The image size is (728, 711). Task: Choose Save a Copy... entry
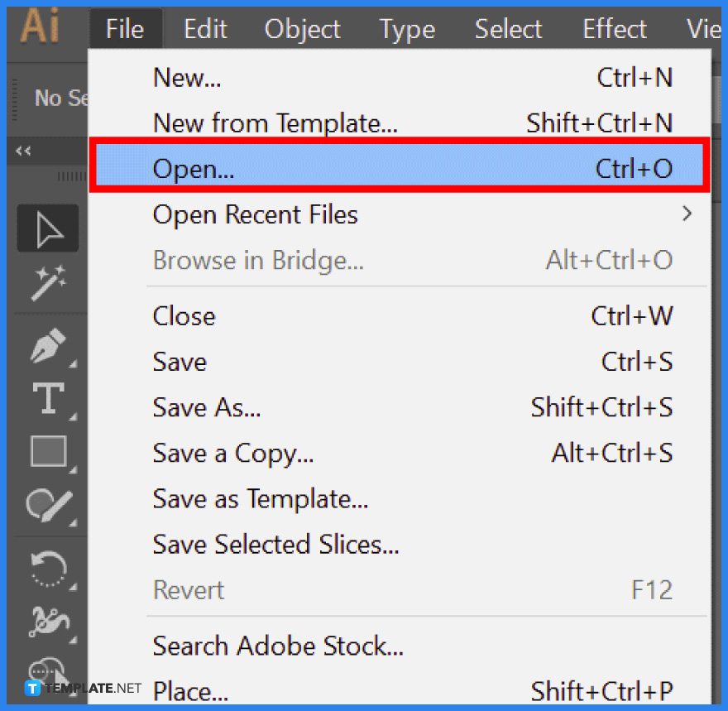coord(400,453)
